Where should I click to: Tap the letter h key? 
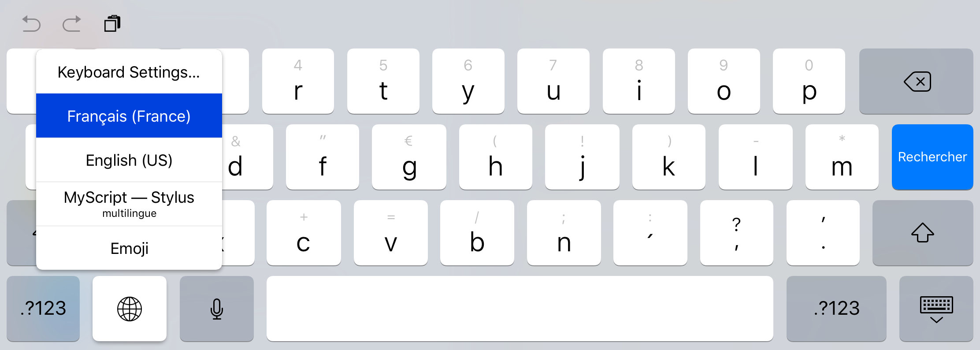[x=496, y=157]
